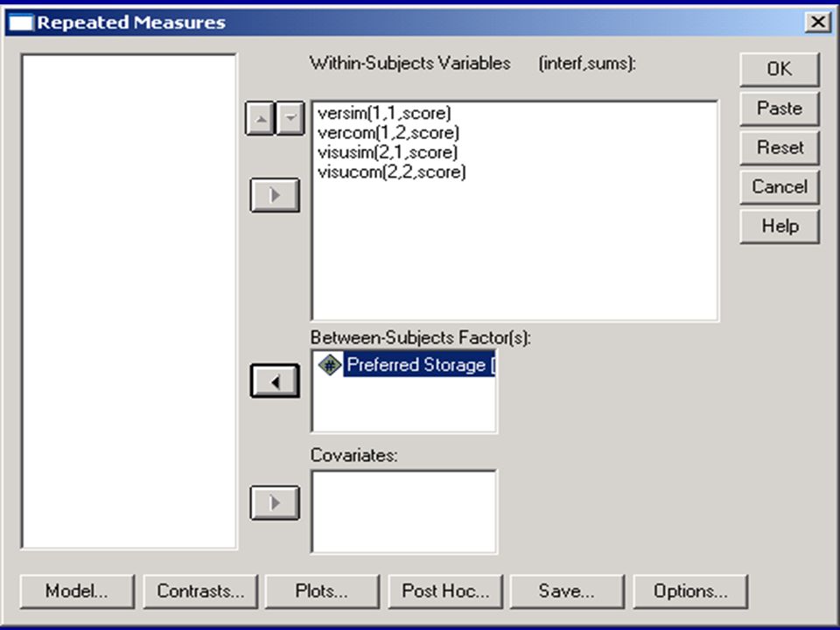
Task: Click inside the empty Covariates box
Action: pos(404,512)
